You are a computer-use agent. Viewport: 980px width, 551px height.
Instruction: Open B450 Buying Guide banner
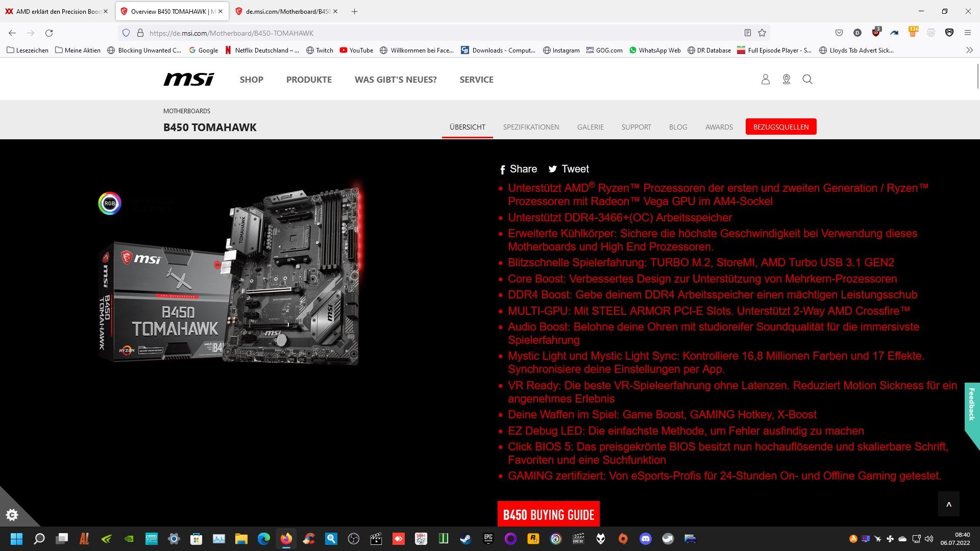click(x=548, y=514)
